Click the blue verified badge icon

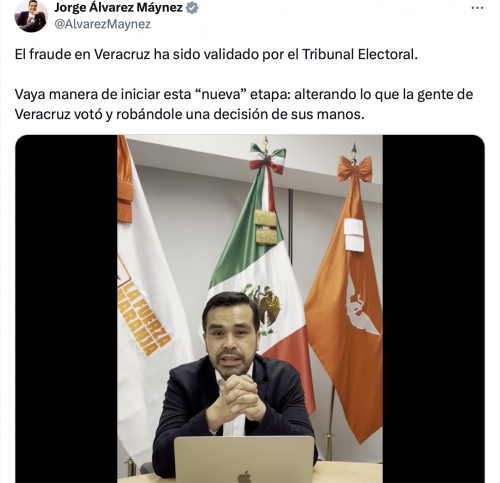point(192,8)
